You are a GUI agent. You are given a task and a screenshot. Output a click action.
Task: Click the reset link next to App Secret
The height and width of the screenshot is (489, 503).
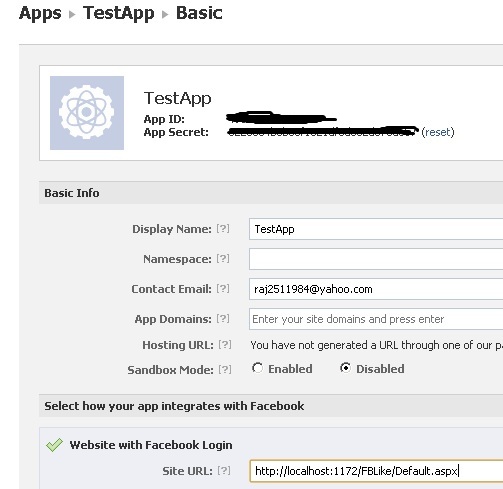pos(438,132)
